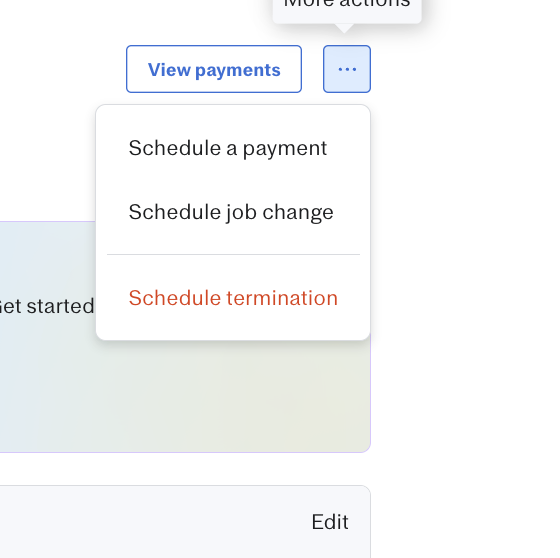Screen dimensions: 560x558
Task: Choose Schedule job change option
Action: pyautogui.click(x=231, y=212)
